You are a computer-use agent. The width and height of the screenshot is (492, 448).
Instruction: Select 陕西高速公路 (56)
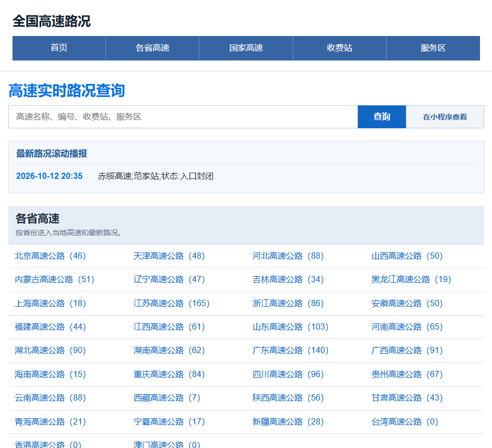pos(288,398)
